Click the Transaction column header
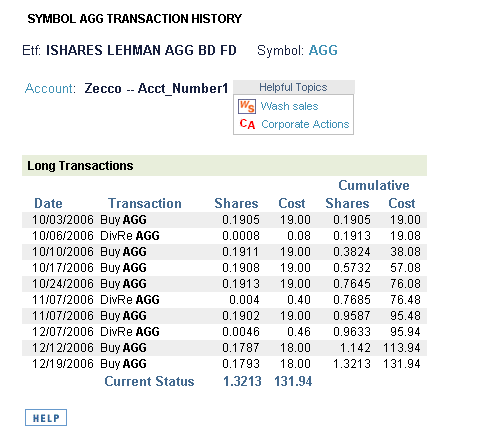Screen dimensions: 497x446 145,203
